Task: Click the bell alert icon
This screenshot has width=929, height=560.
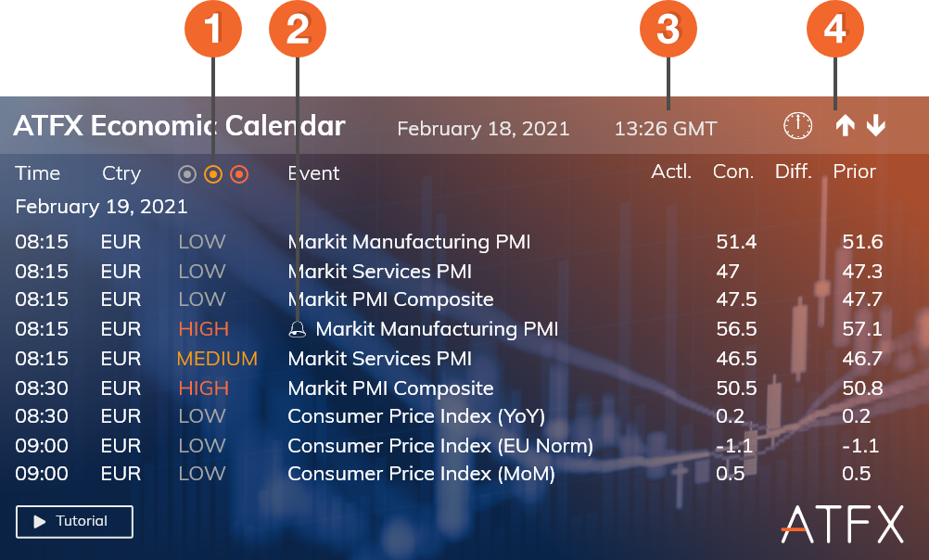Action: coord(298,329)
